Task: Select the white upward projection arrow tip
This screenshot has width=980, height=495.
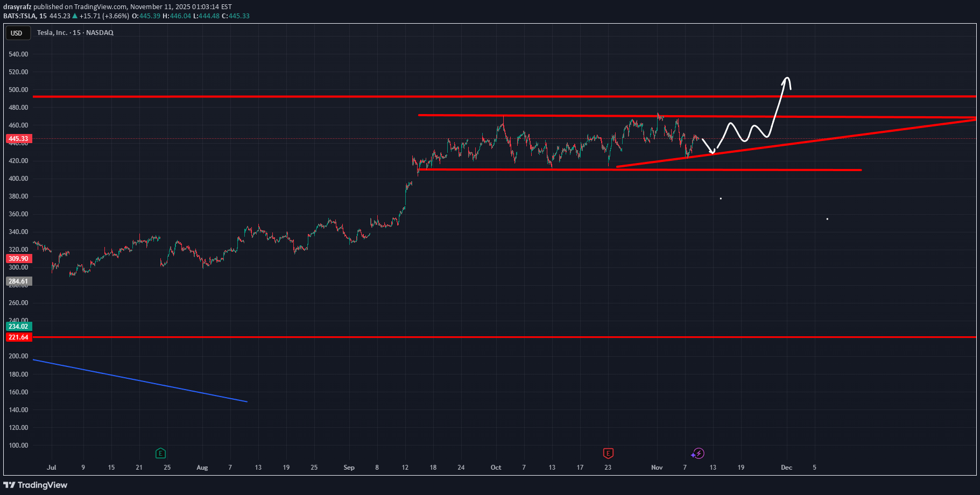Action: (787, 79)
